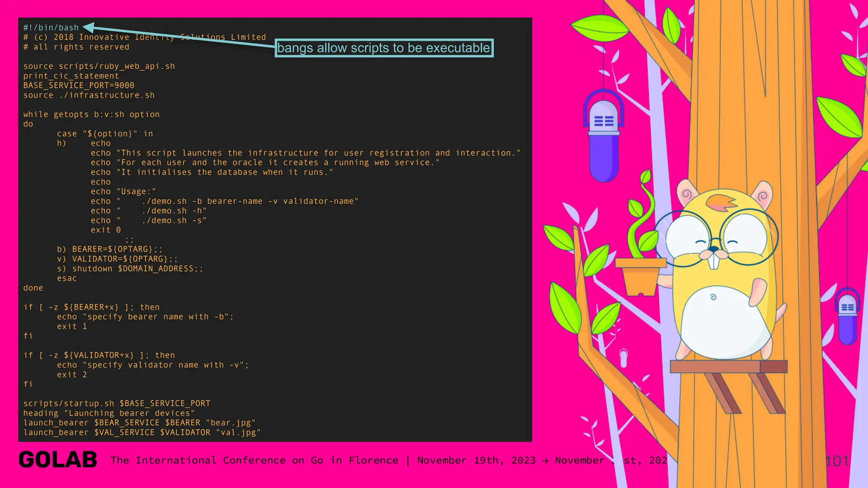This screenshot has width=868, height=488.
Task: Click the '# all rights reserved' comment
Action: 76,47
